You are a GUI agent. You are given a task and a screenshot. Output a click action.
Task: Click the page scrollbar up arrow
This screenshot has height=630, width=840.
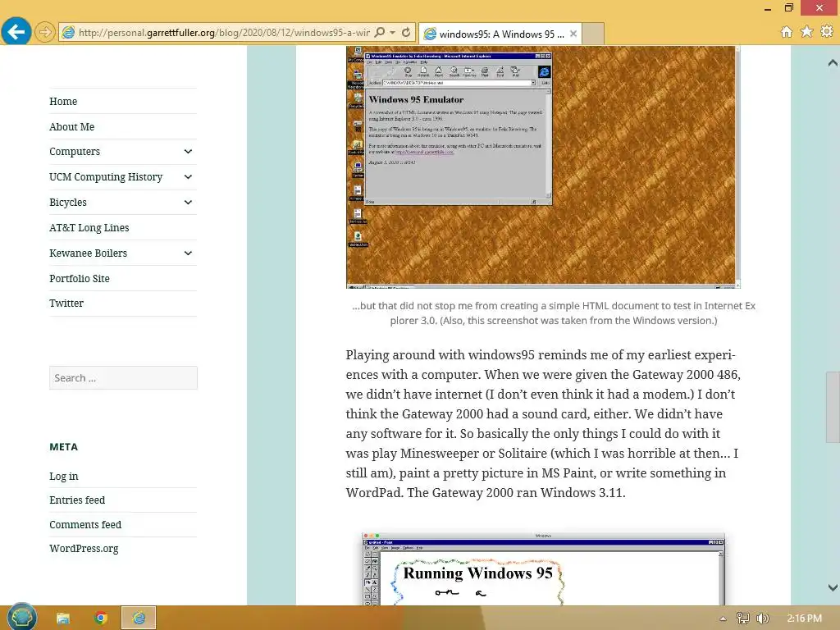pos(833,63)
